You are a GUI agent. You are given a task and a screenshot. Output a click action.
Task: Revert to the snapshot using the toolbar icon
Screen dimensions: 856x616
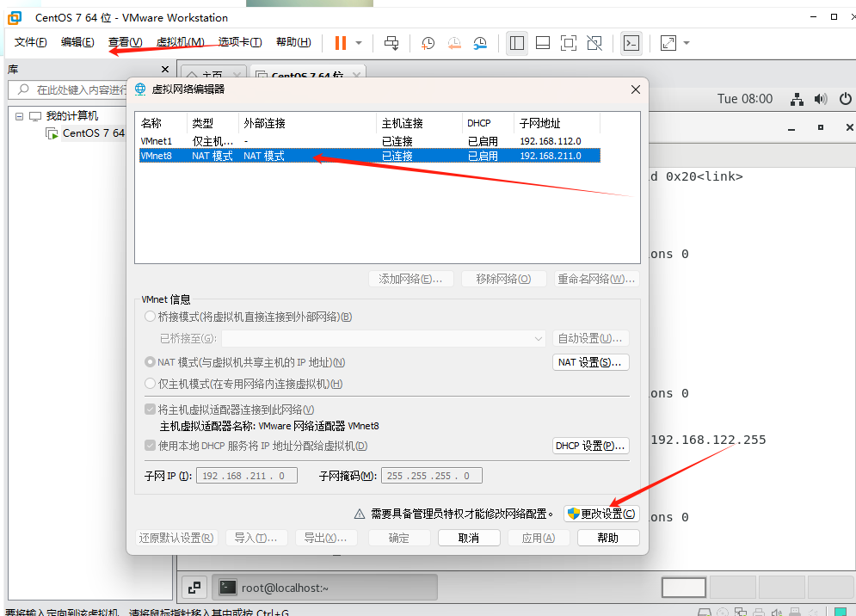[454, 43]
